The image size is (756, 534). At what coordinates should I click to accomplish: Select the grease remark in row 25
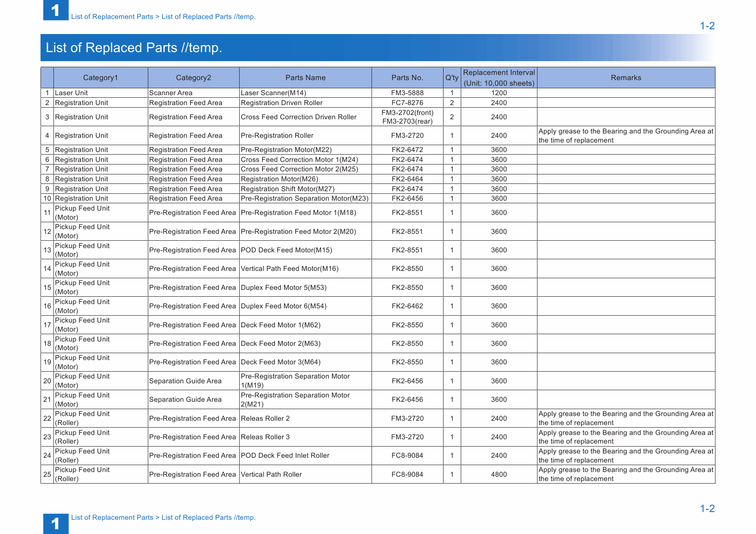point(626,475)
